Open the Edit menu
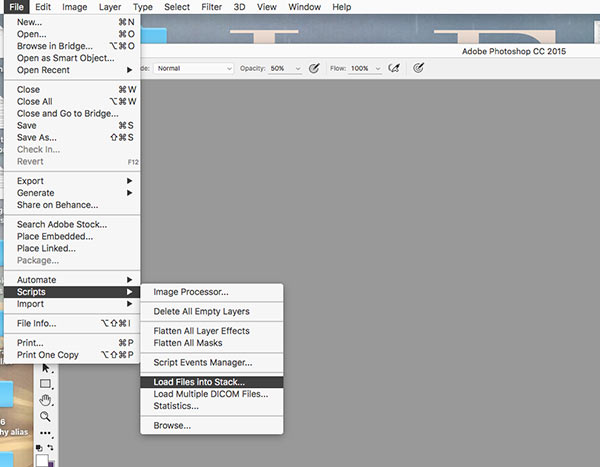 coord(43,7)
